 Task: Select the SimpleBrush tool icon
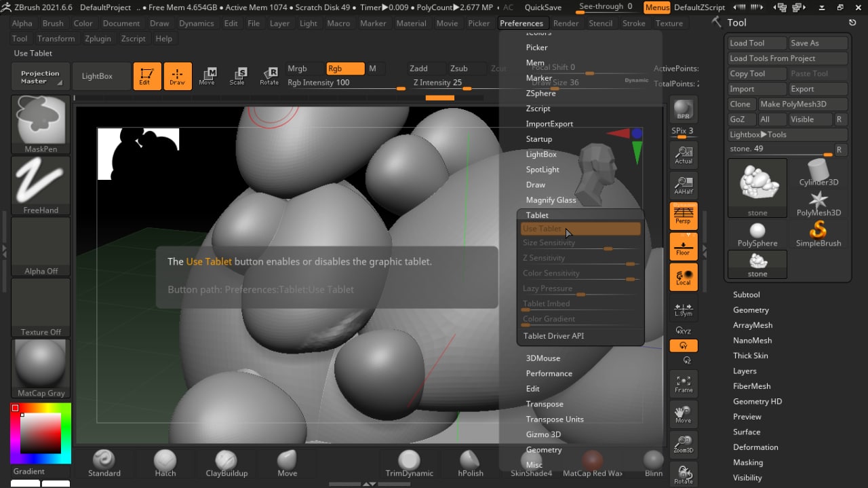[x=818, y=234]
